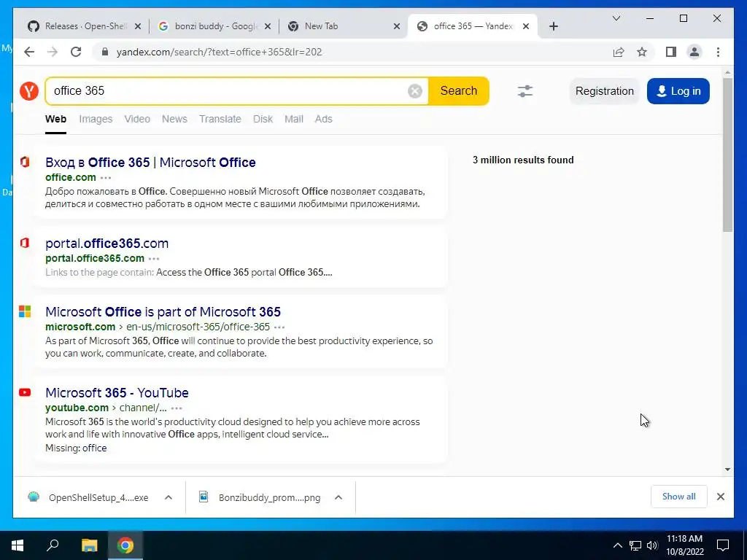Select the News search category
This screenshot has width=747, height=560.
(x=174, y=119)
